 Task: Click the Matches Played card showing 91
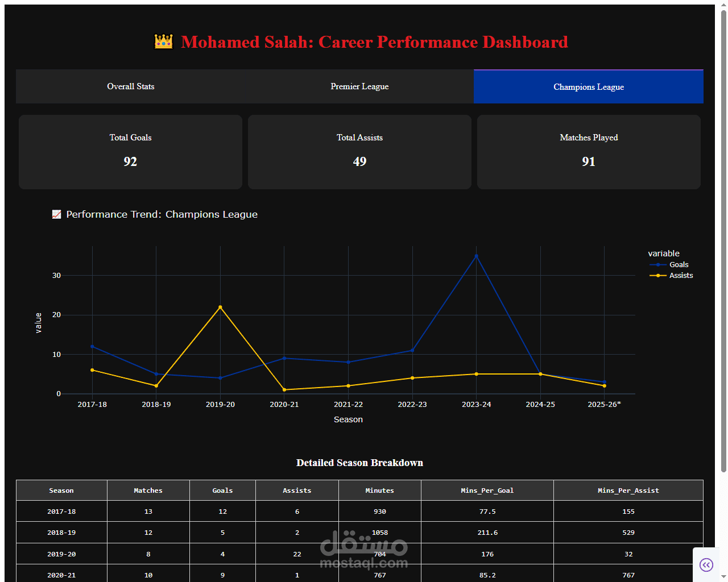click(589, 152)
